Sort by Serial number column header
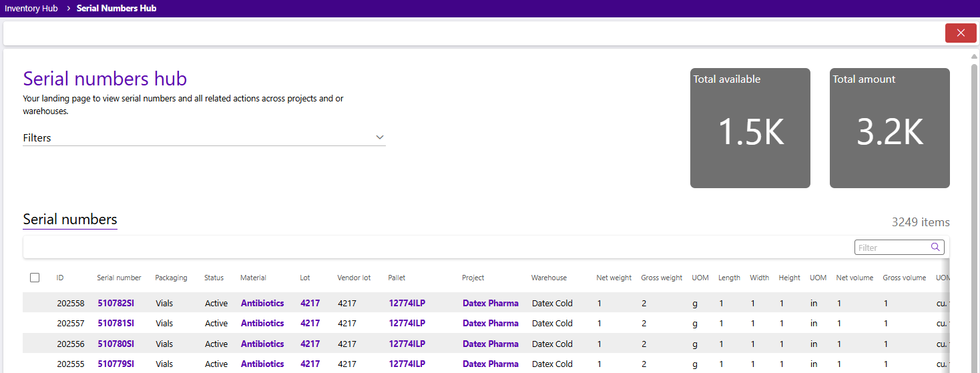This screenshot has height=373, width=980. coord(119,278)
